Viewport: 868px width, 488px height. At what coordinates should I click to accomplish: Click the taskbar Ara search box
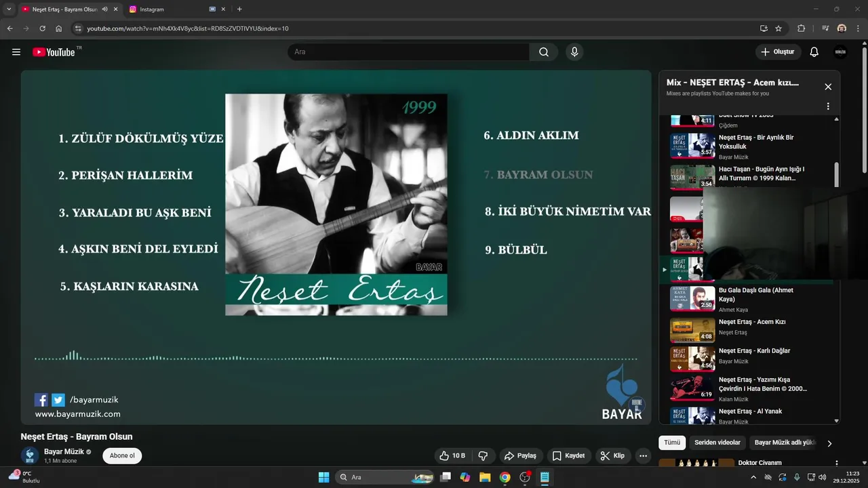(x=386, y=477)
